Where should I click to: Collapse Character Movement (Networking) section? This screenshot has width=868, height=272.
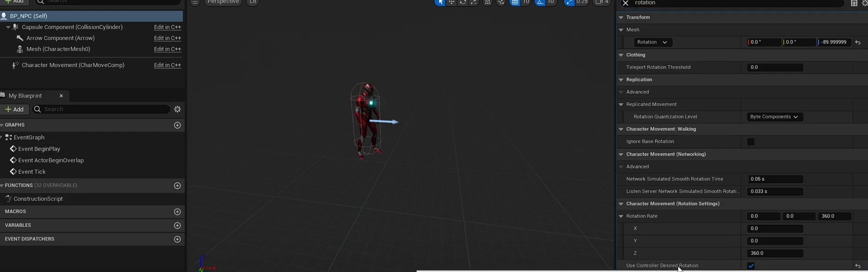[x=621, y=155]
